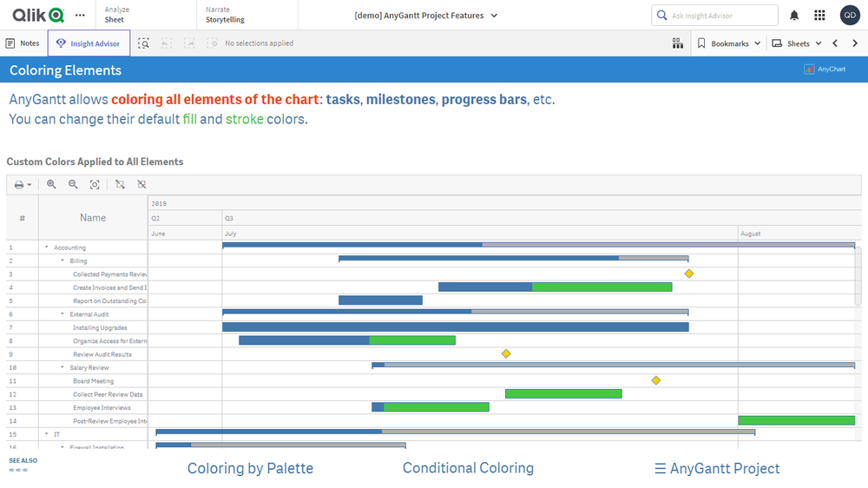Image resolution: width=868 pixels, height=488 pixels.
Task: Click the zoom out magnifier icon
Action: point(73,184)
